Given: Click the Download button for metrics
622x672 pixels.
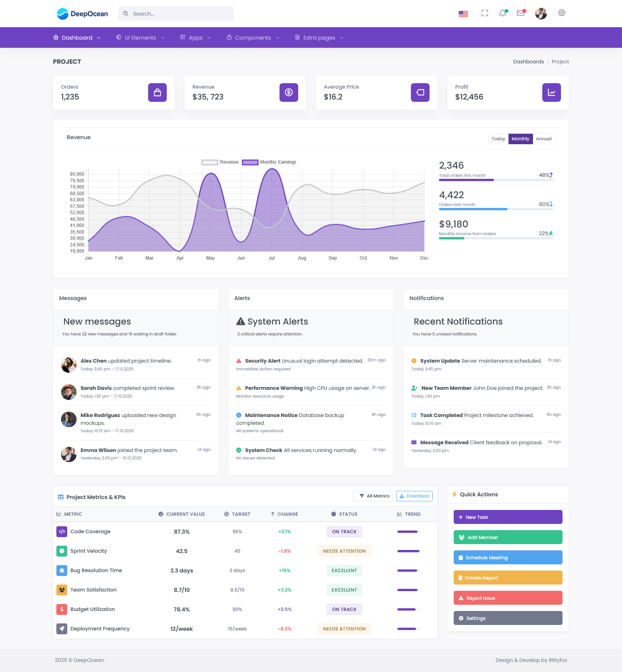Looking at the screenshot, I should (414, 496).
